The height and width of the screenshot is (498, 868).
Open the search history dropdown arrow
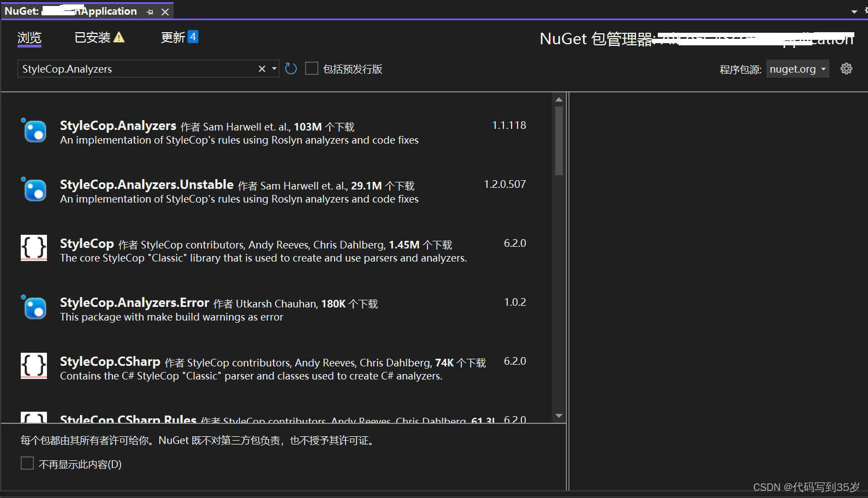274,69
